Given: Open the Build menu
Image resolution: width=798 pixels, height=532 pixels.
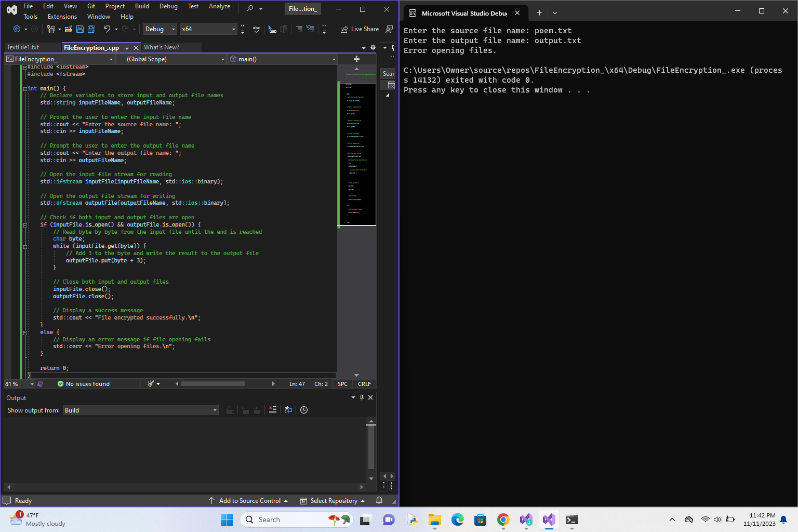Looking at the screenshot, I should click(x=142, y=6).
